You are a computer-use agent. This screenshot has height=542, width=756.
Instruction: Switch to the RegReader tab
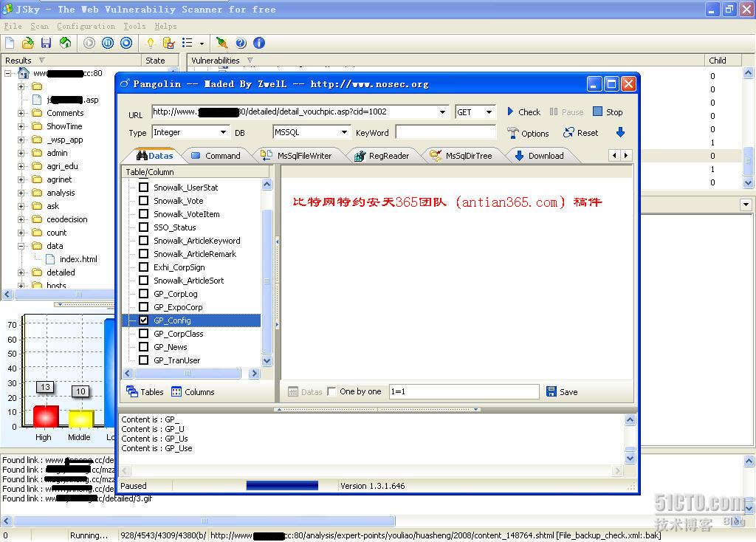(x=382, y=156)
